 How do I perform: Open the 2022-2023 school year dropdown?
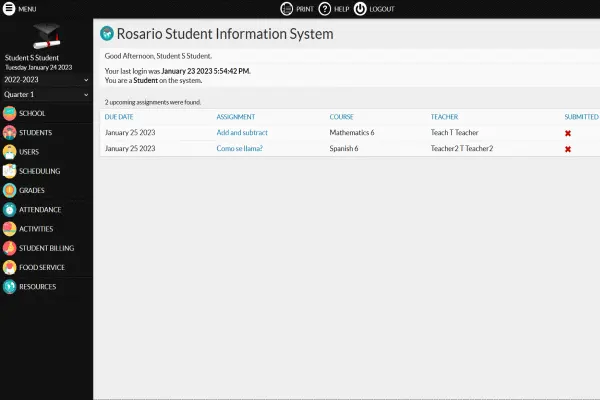46,77
